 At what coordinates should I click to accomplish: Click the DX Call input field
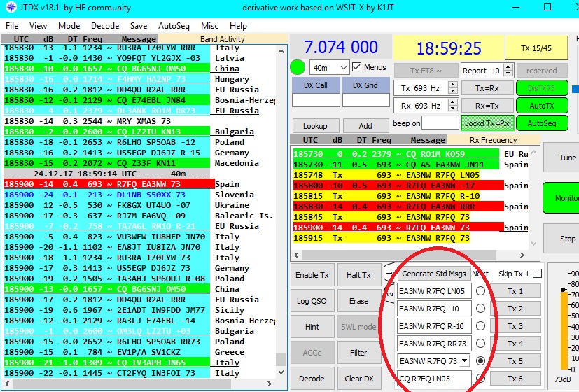pos(316,100)
